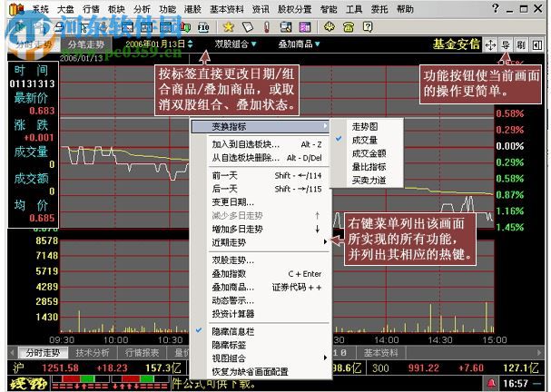
Task: Click the date stepper arrows beside 2006年01月13日
Action: pyautogui.click(x=190, y=44)
